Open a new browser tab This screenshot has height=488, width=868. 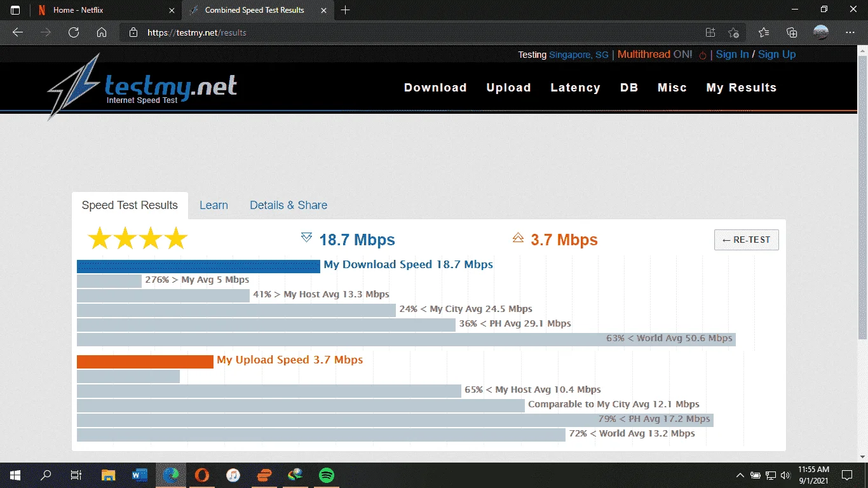[x=346, y=10]
